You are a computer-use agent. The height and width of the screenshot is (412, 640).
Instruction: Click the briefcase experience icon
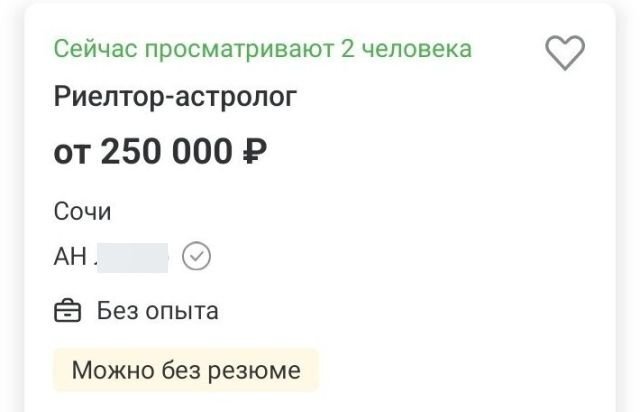(67, 311)
